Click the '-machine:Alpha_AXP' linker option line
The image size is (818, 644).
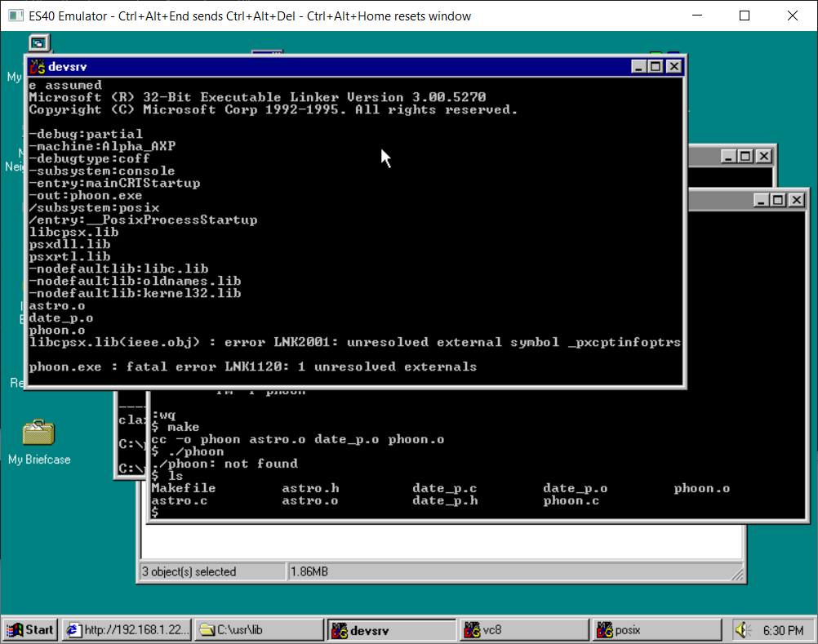[102, 147]
